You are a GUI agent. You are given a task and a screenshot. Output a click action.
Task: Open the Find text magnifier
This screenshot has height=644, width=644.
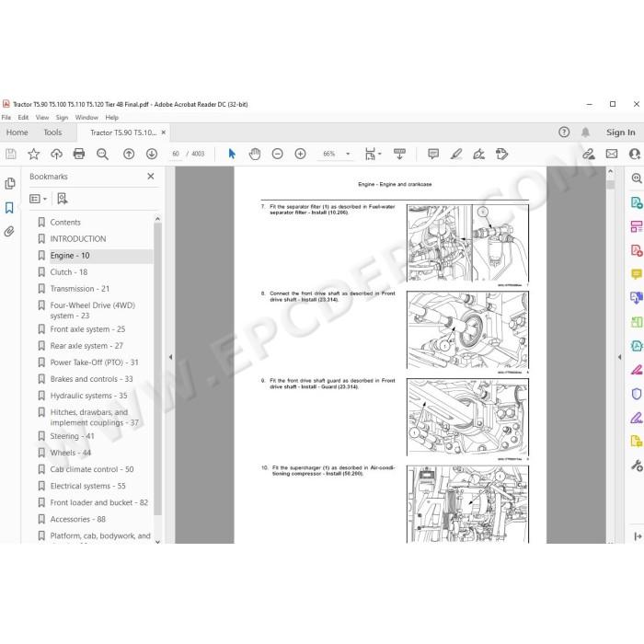102,154
